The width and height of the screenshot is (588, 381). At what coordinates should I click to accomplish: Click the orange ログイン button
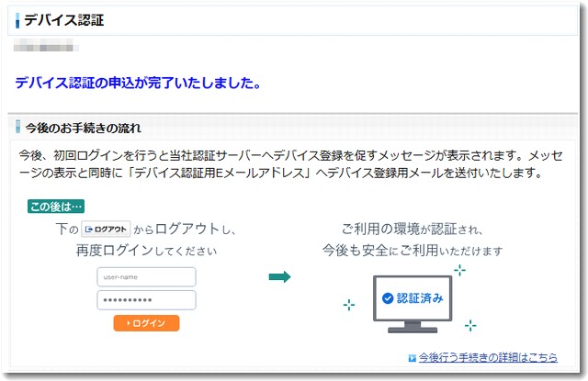146,323
